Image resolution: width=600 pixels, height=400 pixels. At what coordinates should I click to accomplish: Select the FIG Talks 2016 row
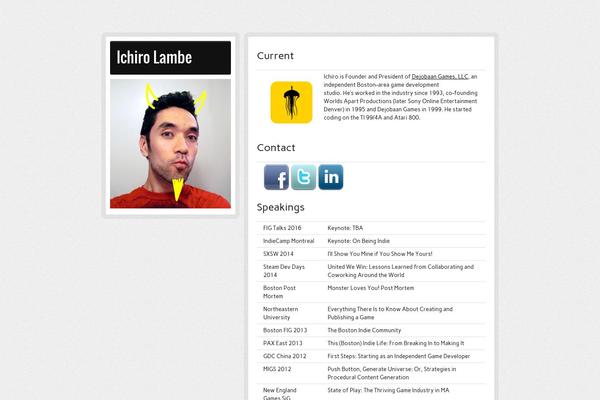click(371, 228)
